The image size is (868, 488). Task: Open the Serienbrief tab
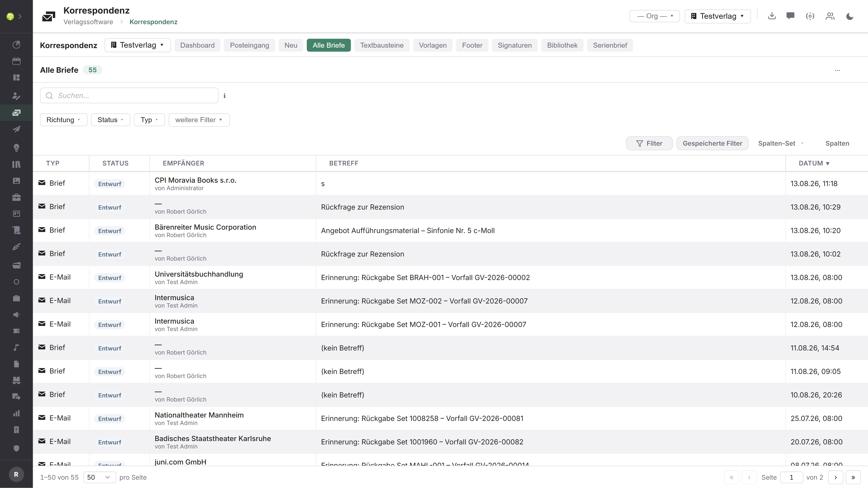point(610,45)
